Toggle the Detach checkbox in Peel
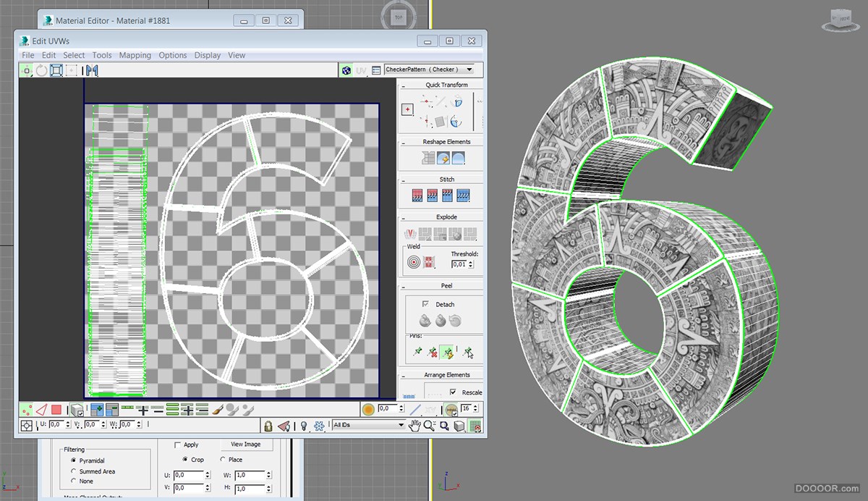The width and height of the screenshot is (868, 501). tap(425, 304)
